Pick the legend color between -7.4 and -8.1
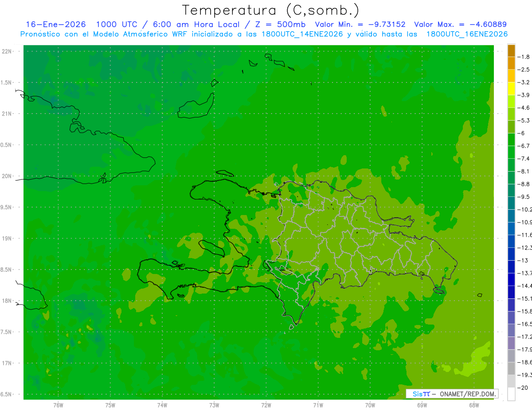The height and width of the screenshot is (411, 532). click(x=511, y=165)
